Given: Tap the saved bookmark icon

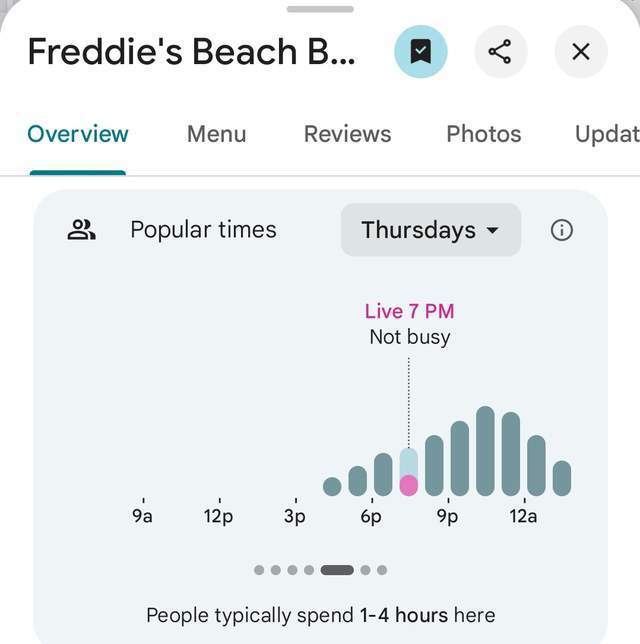Looking at the screenshot, I should coord(421,52).
